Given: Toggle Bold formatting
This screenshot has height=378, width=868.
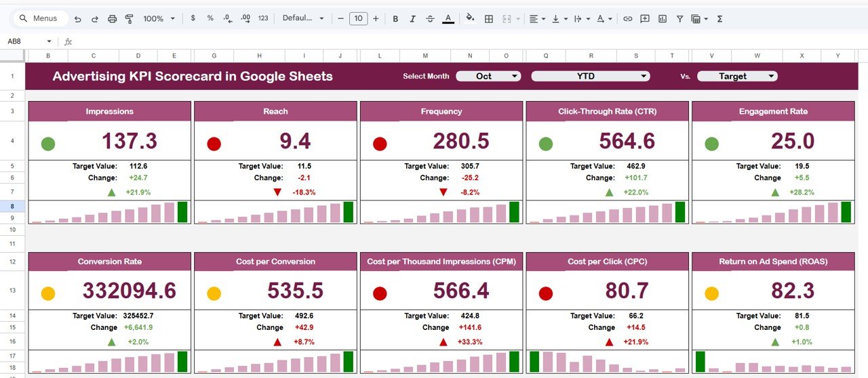Looking at the screenshot, I should (395, 19).
